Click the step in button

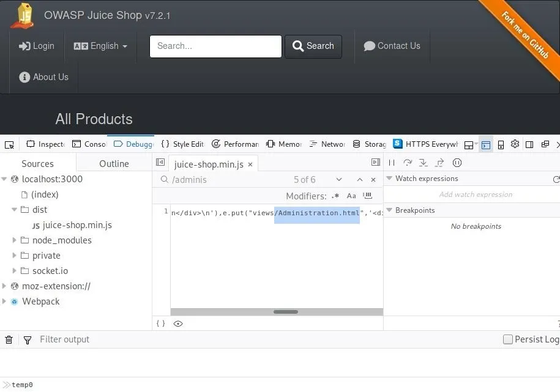[x=424, y=163]
